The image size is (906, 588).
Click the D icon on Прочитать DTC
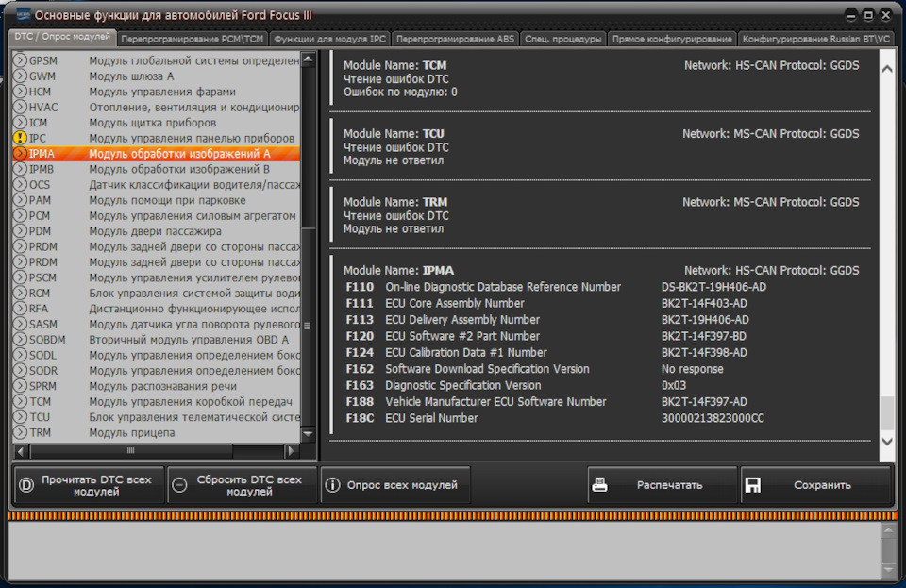25,485
